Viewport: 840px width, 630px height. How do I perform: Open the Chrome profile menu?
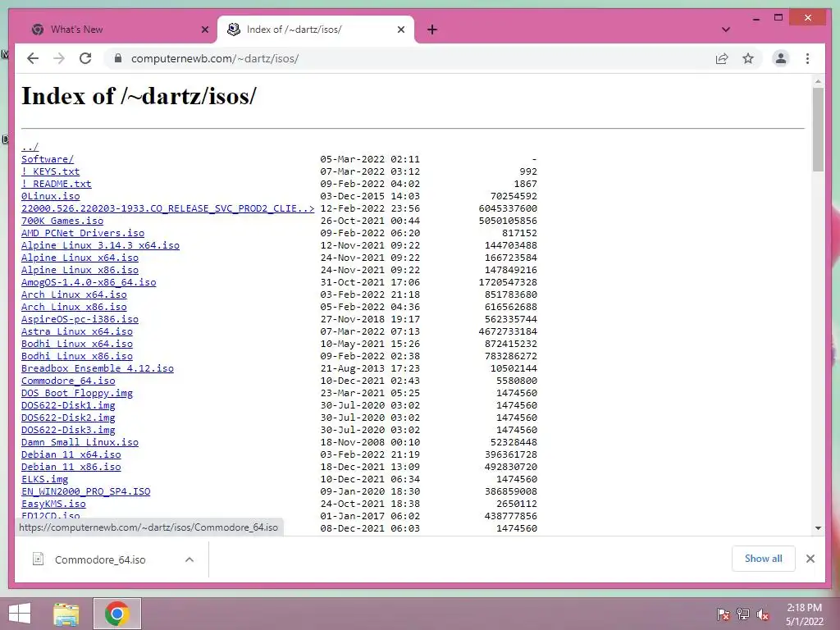click(x=781, y=58)
